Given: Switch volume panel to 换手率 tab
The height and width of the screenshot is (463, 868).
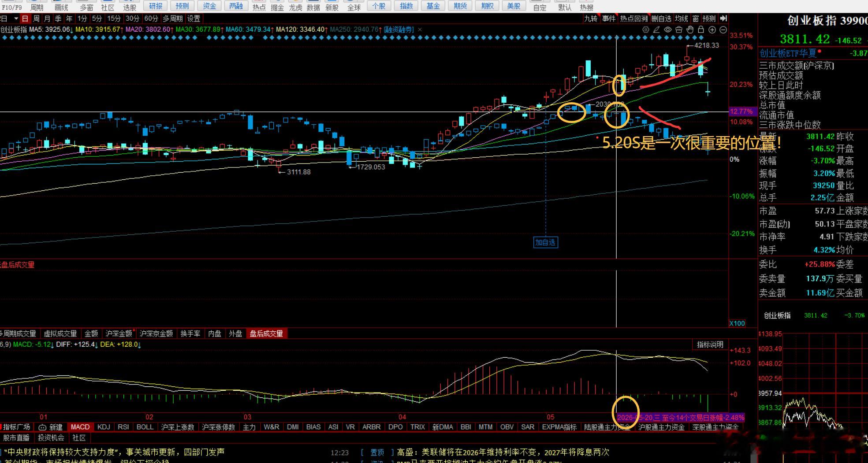Looking at the screenshot, I should pyautogui.click(x=190, y=333).
